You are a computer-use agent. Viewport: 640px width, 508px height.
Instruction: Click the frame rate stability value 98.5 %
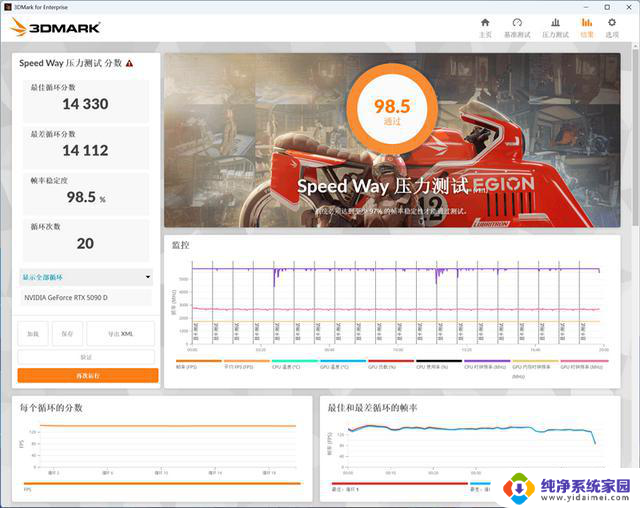point(86,197)
